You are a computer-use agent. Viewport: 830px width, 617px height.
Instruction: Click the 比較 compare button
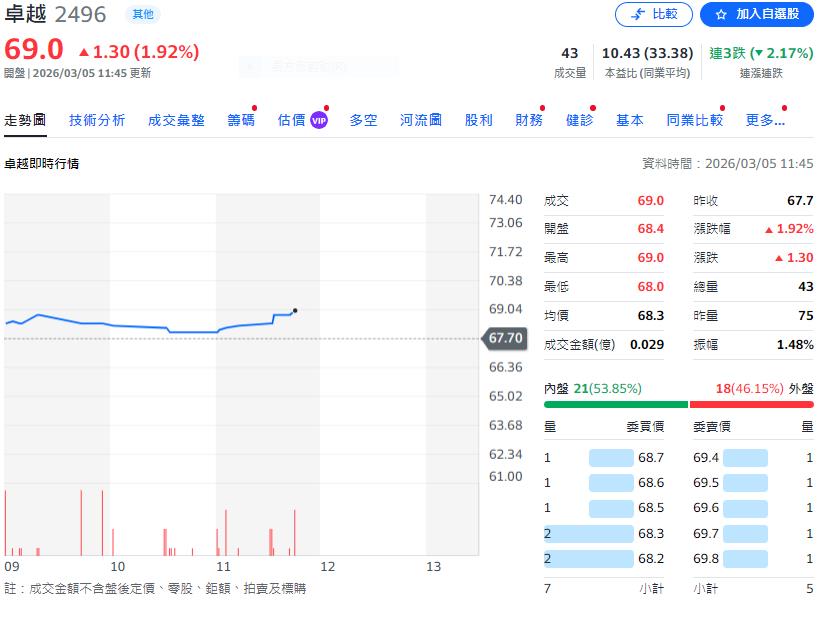click(x=653, y=14)
